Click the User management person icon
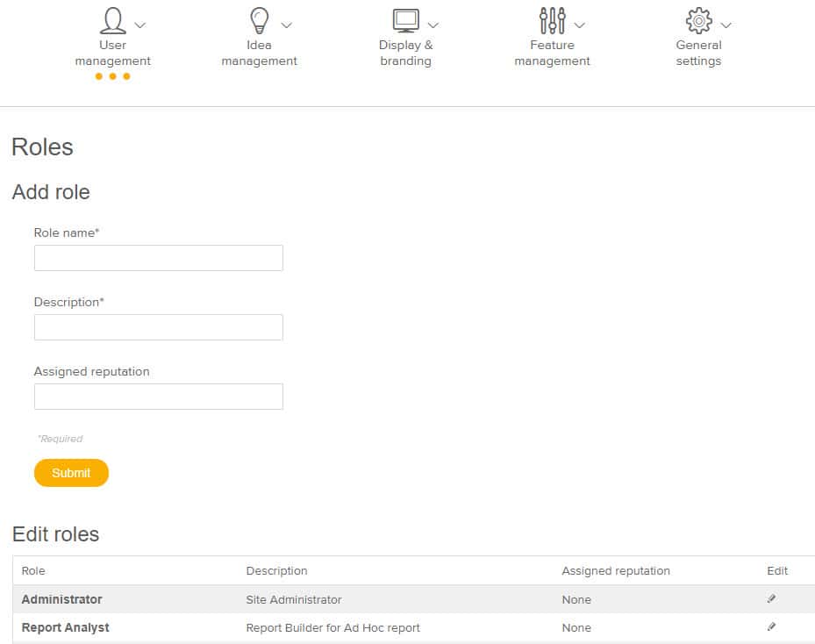This screenshot has height=644, width=815. point(113,20)
